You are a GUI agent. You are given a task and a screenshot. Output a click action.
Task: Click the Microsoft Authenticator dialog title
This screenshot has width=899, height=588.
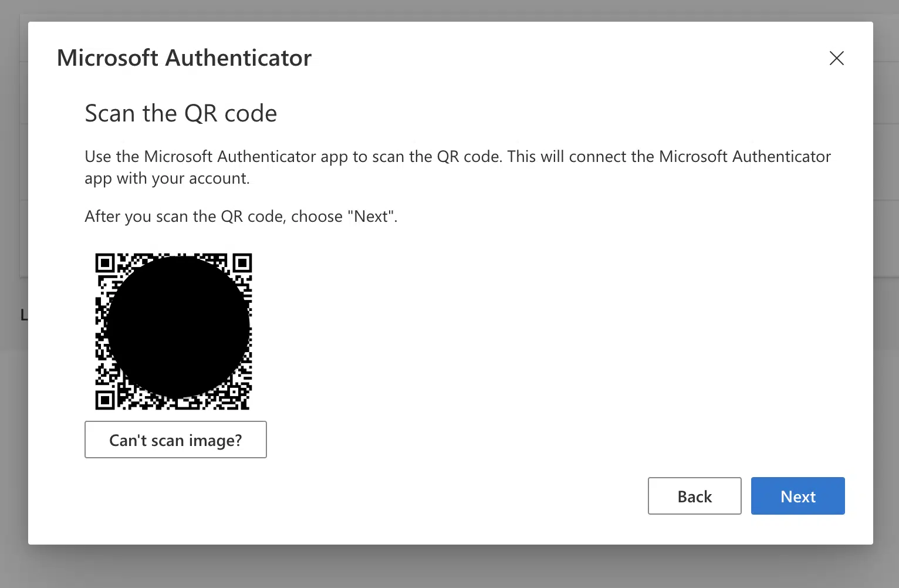(x=184, y=58)
